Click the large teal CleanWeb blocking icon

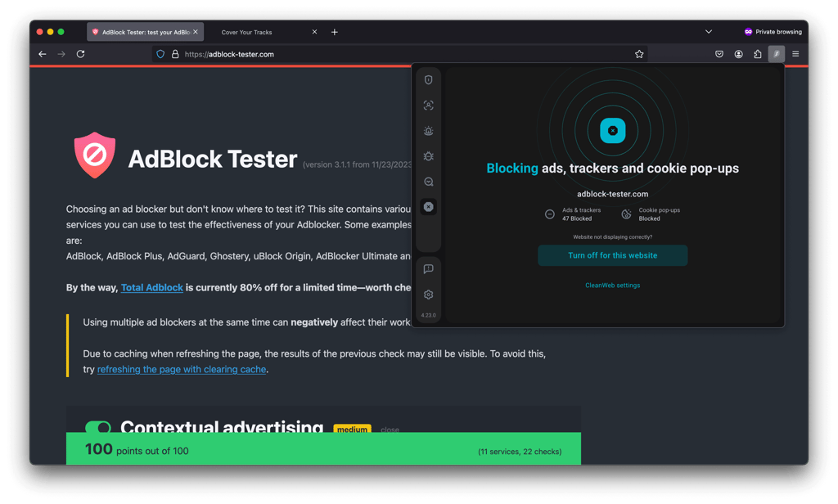pyautogui.click(x=612, y=130)
